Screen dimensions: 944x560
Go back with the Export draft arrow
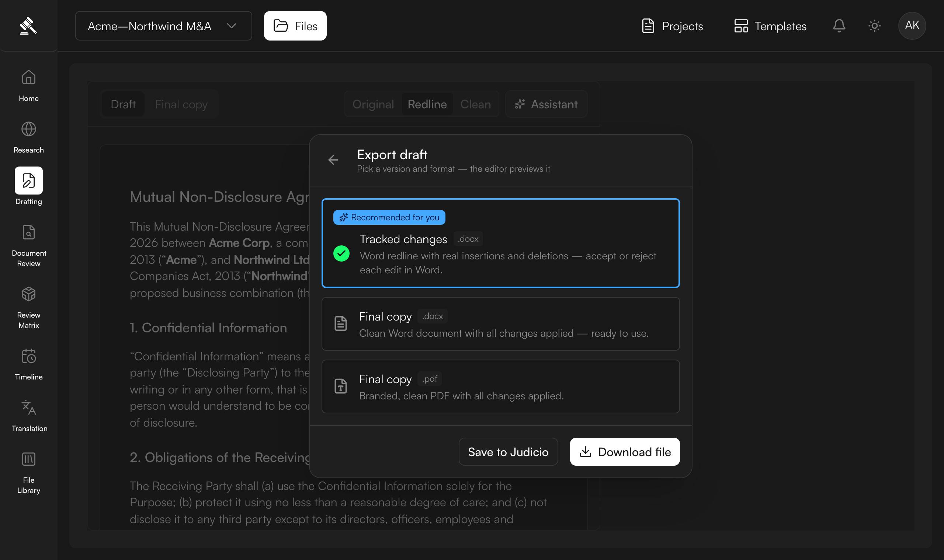coord(333,160)
